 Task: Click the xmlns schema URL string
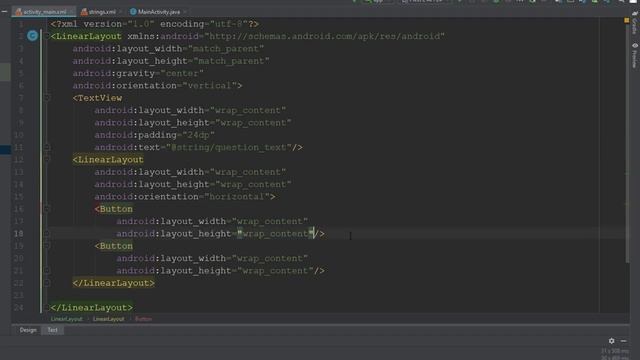pyautogui.click(x=324, y=36)
